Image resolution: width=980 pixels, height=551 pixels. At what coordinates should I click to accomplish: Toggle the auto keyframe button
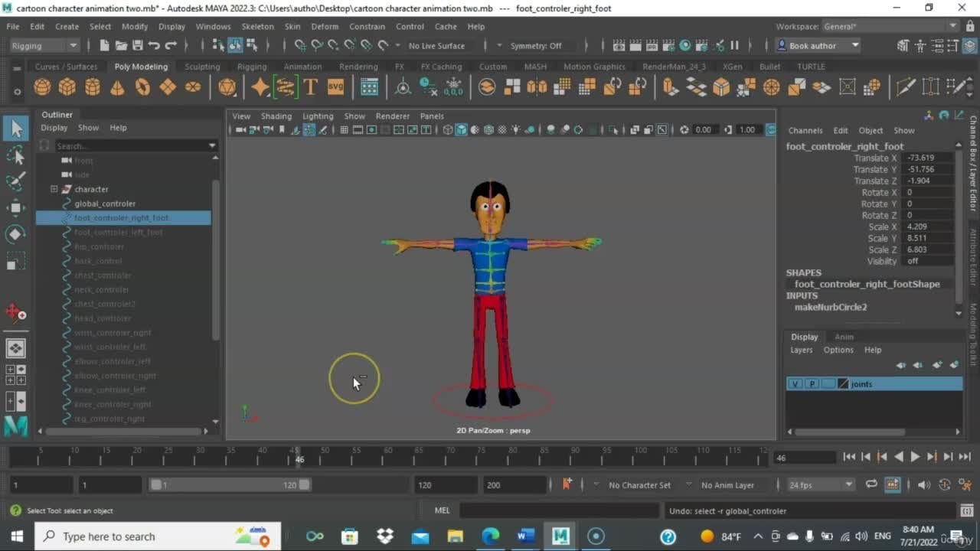567,484
